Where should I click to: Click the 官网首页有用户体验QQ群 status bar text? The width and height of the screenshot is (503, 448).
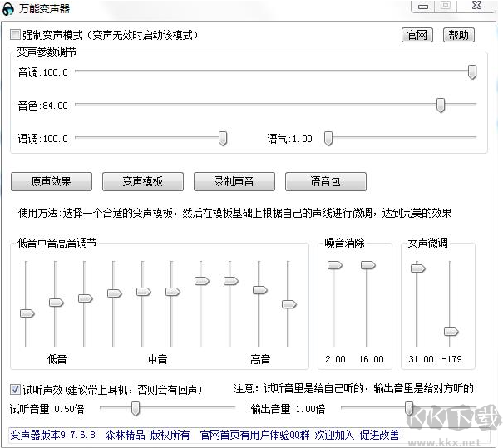coord(253,434)
